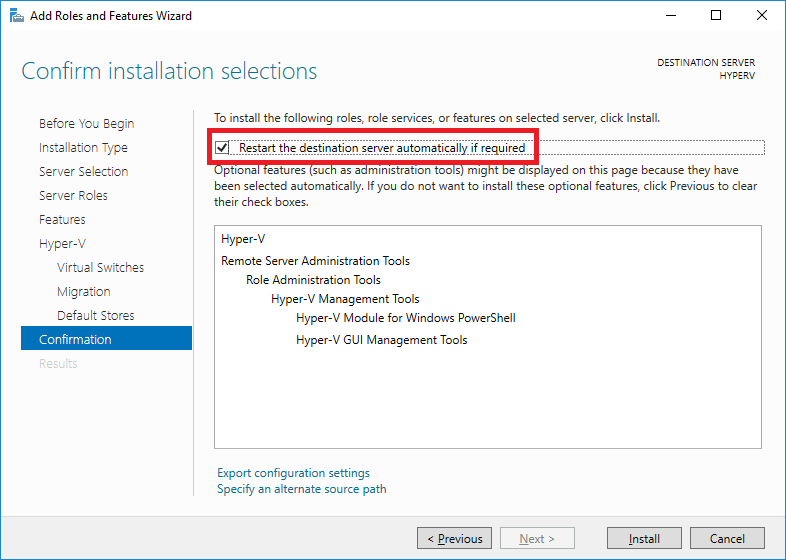Open the Default Stores sub-step
This screenshot has width=786, height=560.
tap(96, 315)
